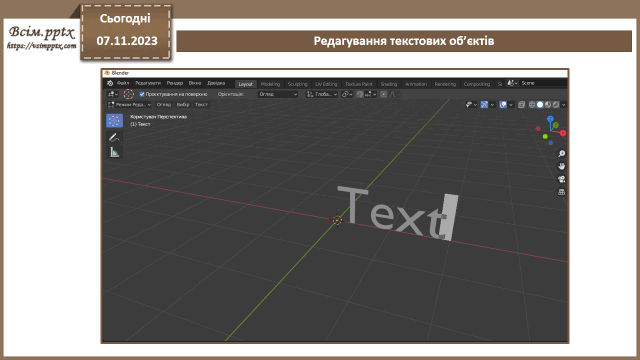Screen dimensions: 640x360
Task: Select the Annotate pencil tool
Action: click(x=114, y=138)
